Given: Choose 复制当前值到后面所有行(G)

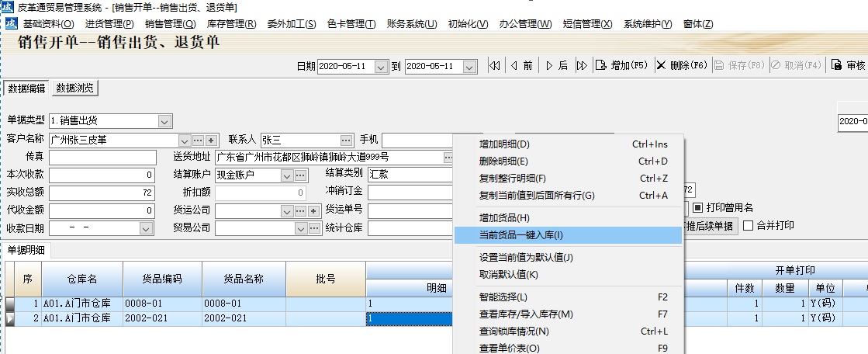Looking at the screenshot, I should (568, 196).
